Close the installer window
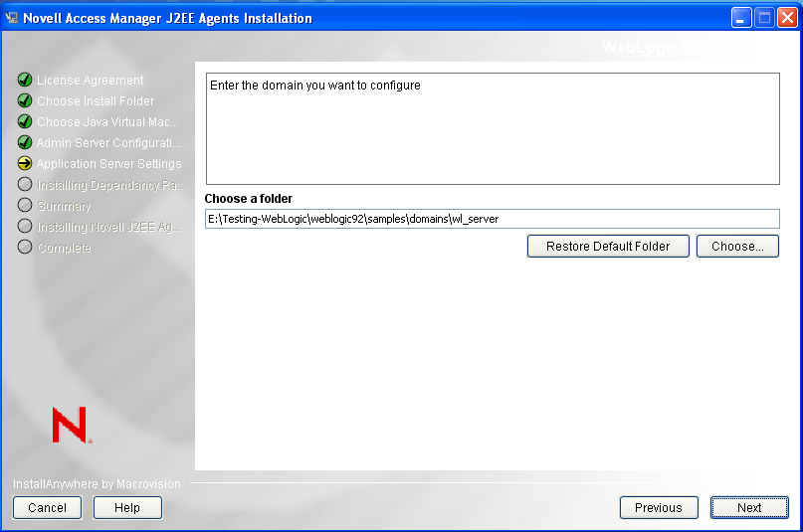Viewport: 803px width, 532px height. (788, 18)
